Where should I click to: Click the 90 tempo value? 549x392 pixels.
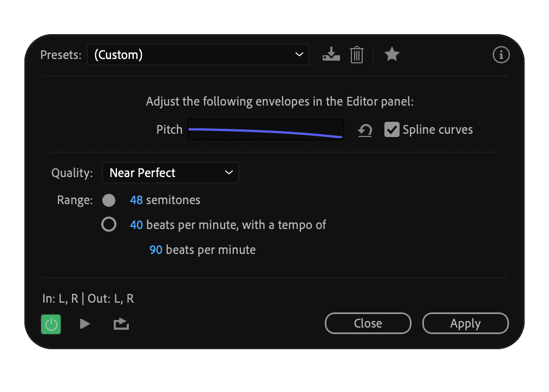pos(156,250)
